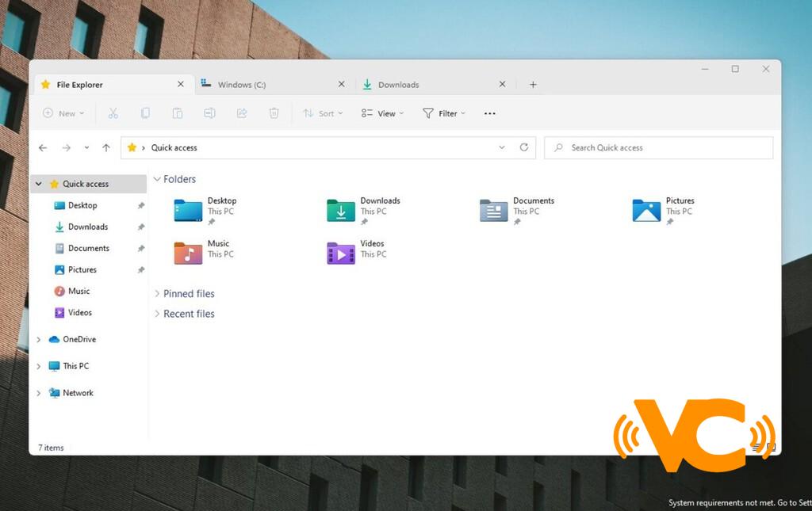Click the Paste clipboard icon
Image resolution: width=812 pixels, height=511 pixels.
[x=178, y=113]
